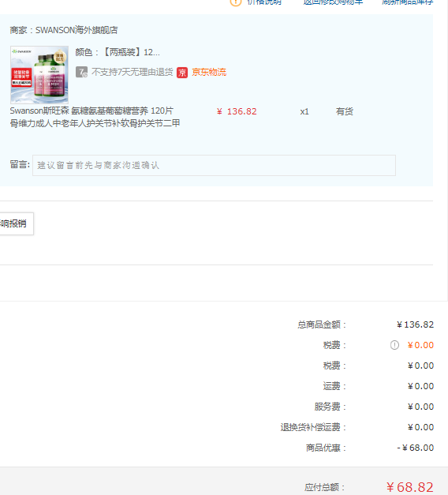The width and height of the screenshot is (448, 495).
Task: Open the Swanson supplement product thumbnail
Action: click(x=39, y=75)
